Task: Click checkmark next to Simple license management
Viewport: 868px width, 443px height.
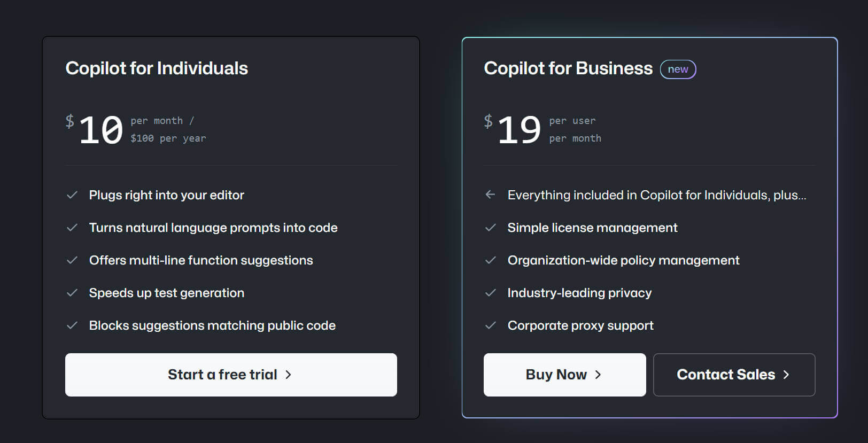Action: [x=491, y=228]
